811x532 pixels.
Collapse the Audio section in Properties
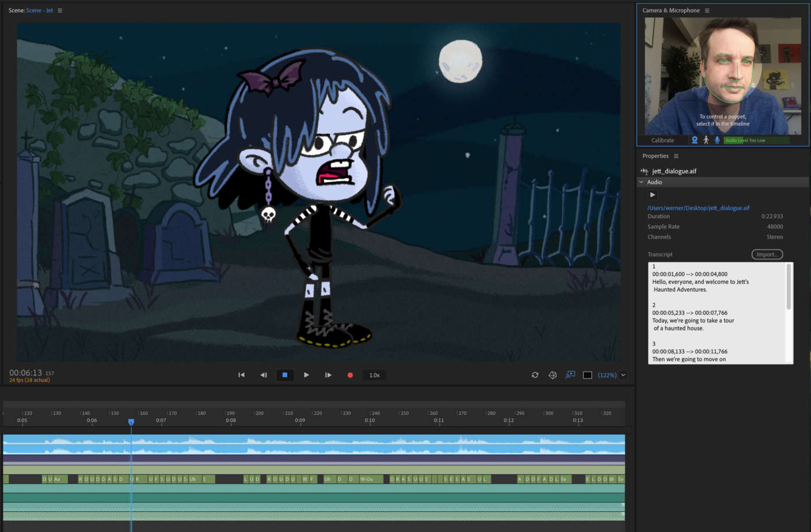click(x=641, y=182)
